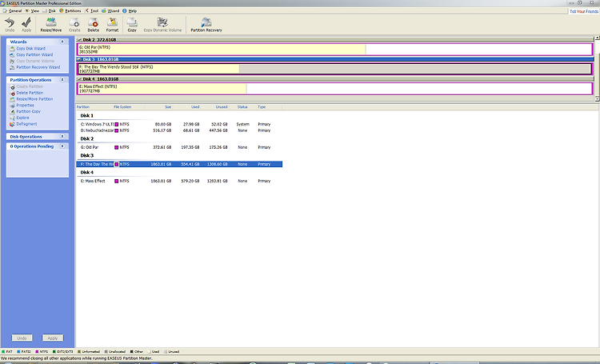Click the Apply checkmark icon in the top toolbar
This screenshot has width=600, height=364.
coord(26,22)
